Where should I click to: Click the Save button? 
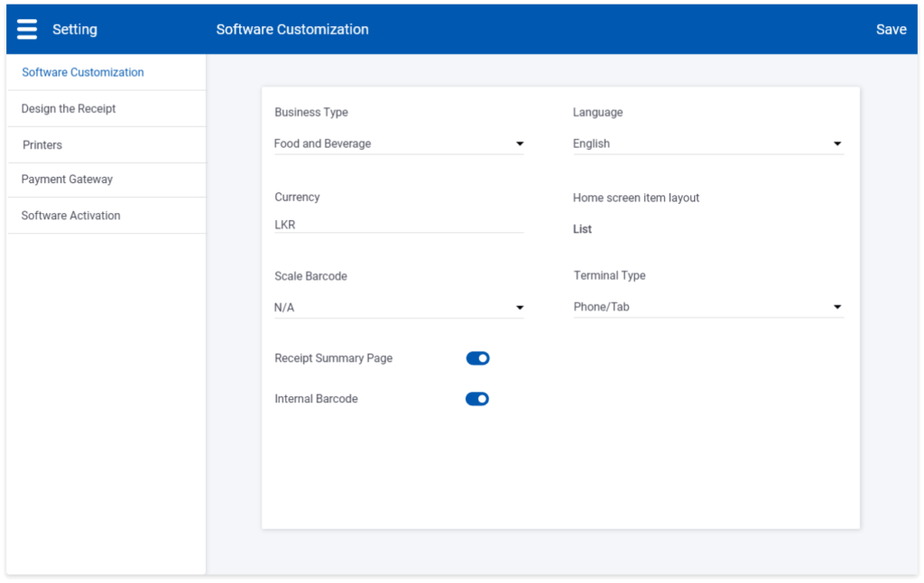click(891, 30)
